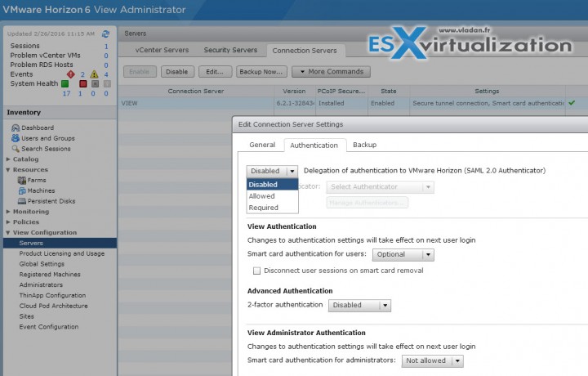The width and height of the screenshot is (588, 376).
Task: Click the Users and Groups icon
Action: coord(16,138)
